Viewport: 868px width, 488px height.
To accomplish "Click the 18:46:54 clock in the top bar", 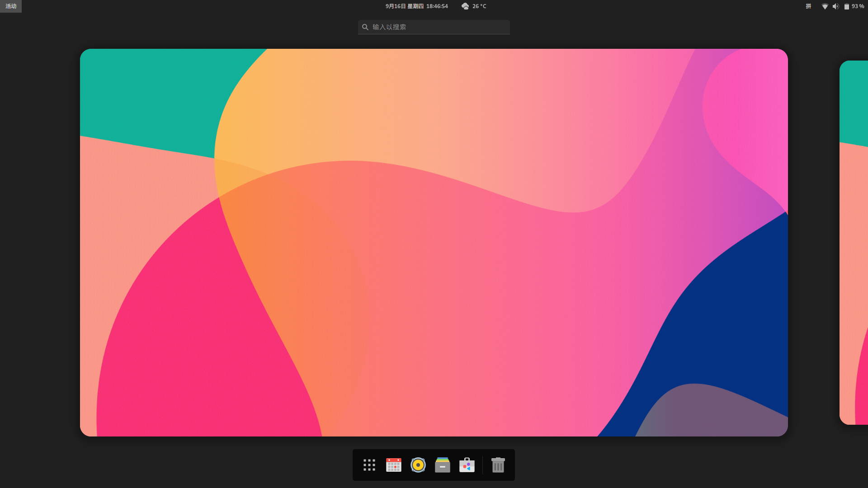I will [437, 6].
